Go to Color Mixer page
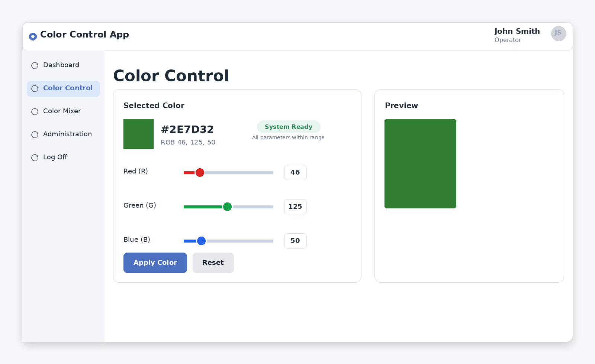 [62, 111]
